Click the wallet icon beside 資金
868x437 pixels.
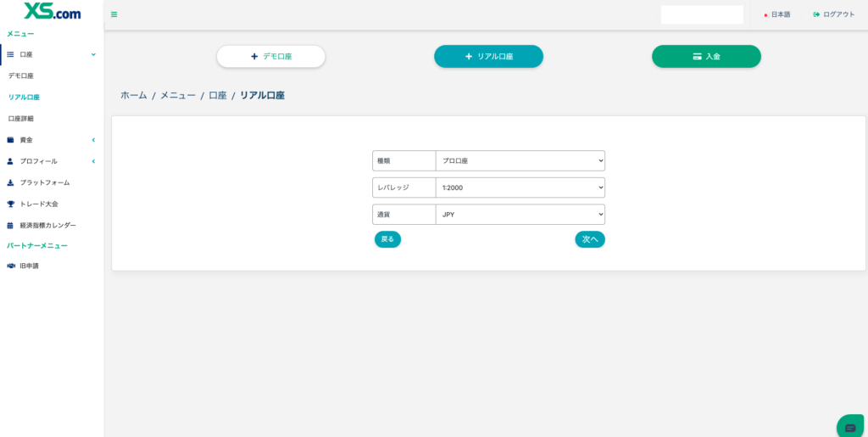tap(10, 140)
